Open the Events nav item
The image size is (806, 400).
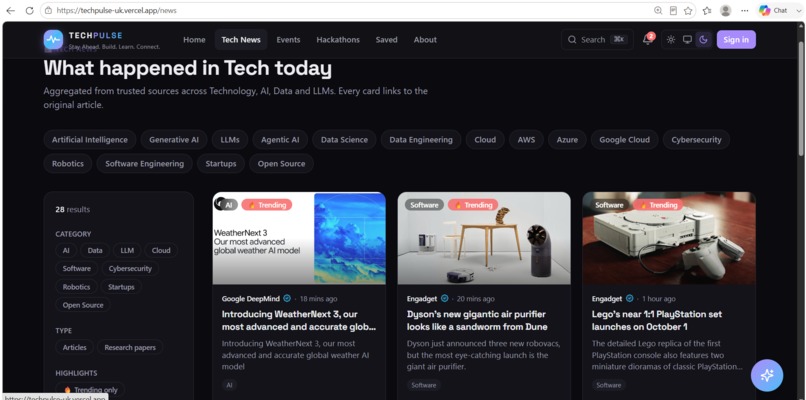[288, 40]
